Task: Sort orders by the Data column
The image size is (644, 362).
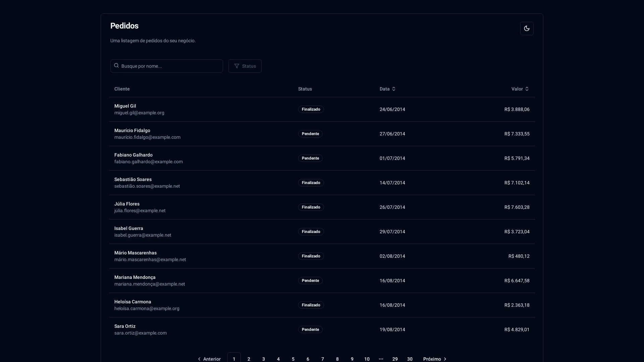Action: (387, 89)
